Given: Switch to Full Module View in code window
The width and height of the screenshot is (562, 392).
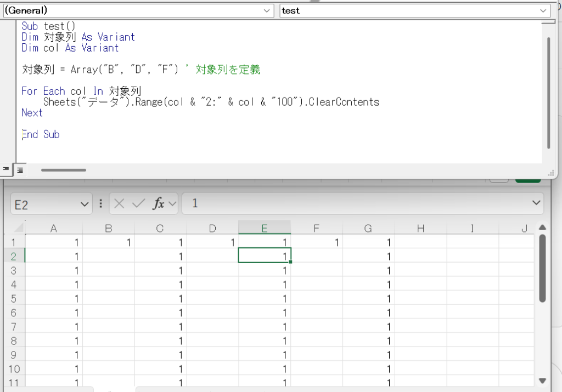Looking at the screenshot, I should (20, 170).
